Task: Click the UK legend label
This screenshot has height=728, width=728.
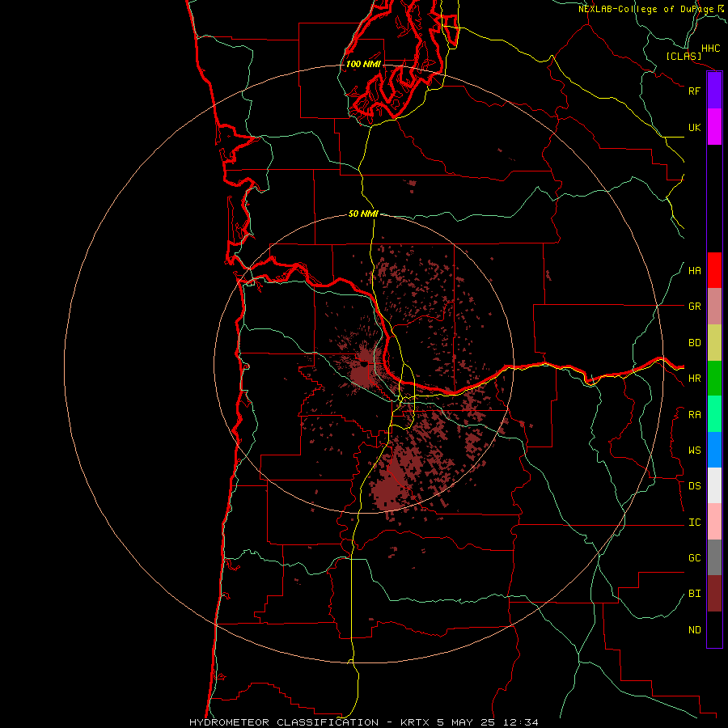Action: click(694, 127)
